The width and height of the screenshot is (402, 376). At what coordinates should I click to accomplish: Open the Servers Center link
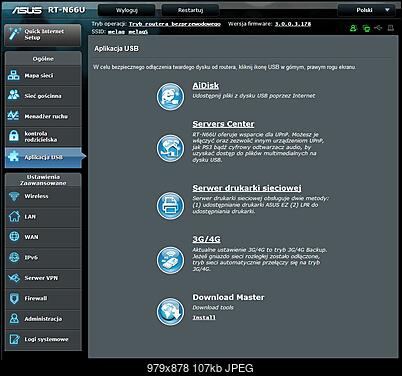point(223,124)
